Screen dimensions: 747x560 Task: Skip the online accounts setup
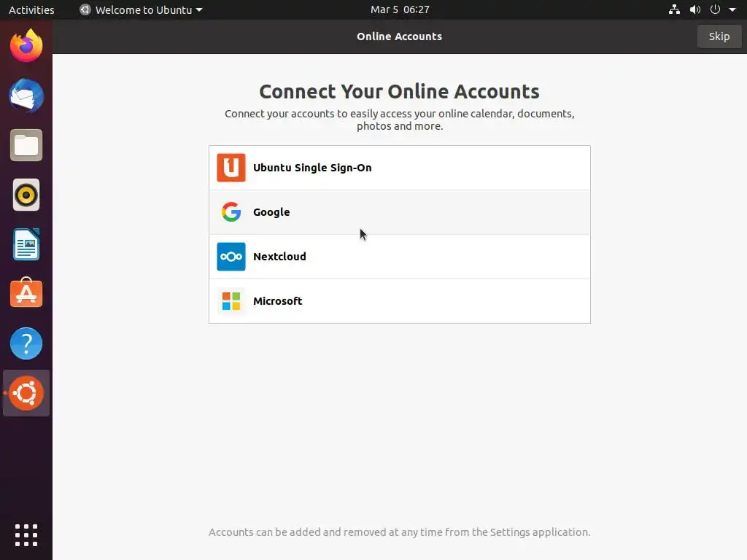(719, 36)
